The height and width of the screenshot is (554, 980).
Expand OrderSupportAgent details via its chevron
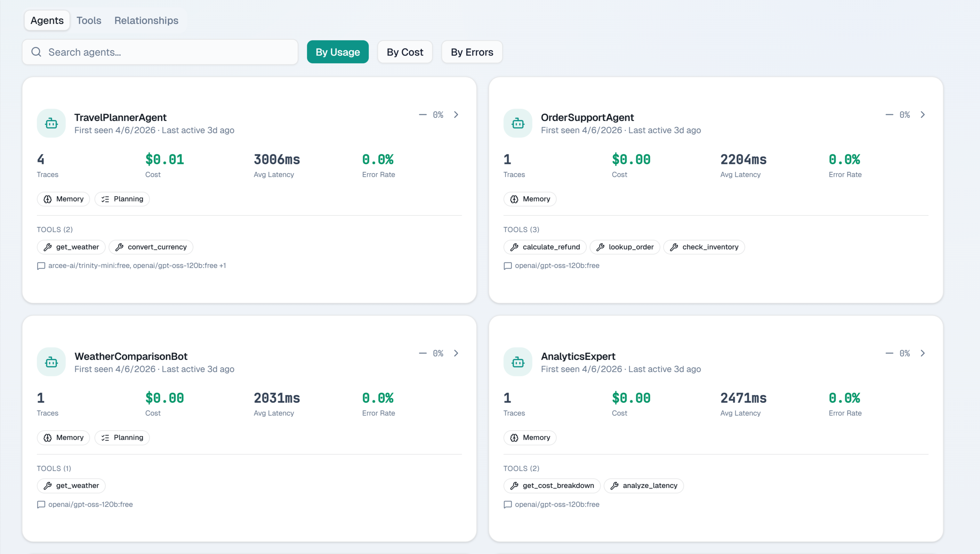pyautogui.click(x=923, y=114)
